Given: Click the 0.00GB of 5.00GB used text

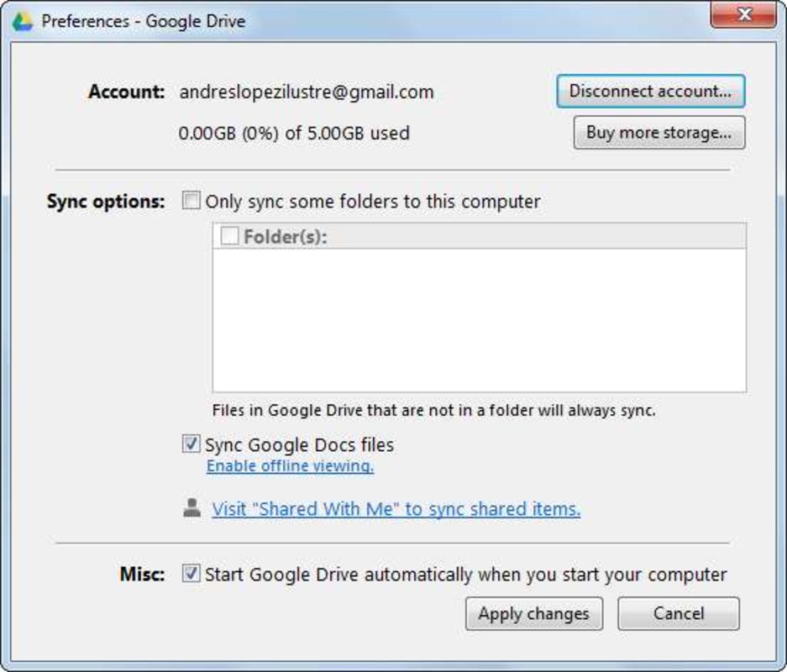Looking at the screenshot, I should (294, 133).
